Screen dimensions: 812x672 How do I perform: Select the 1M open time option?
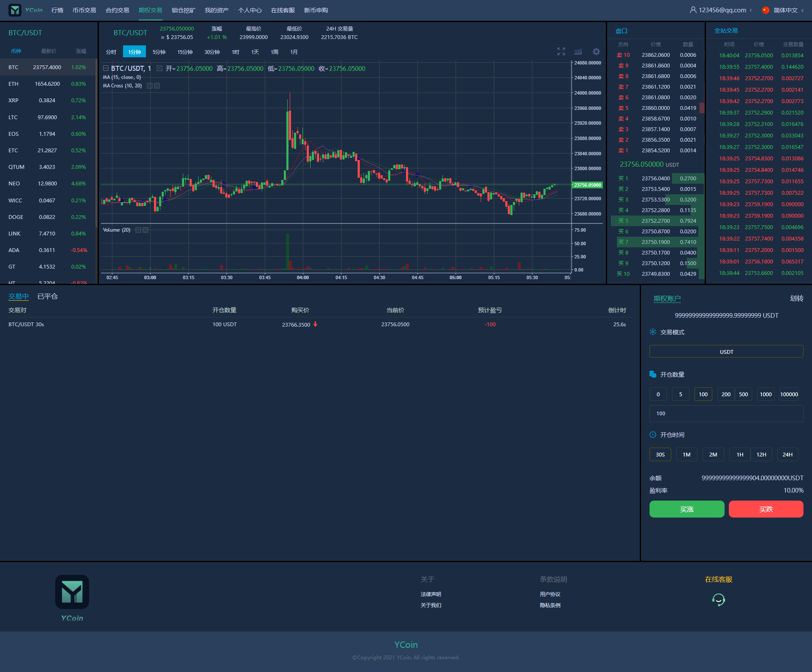coord(686,454)
